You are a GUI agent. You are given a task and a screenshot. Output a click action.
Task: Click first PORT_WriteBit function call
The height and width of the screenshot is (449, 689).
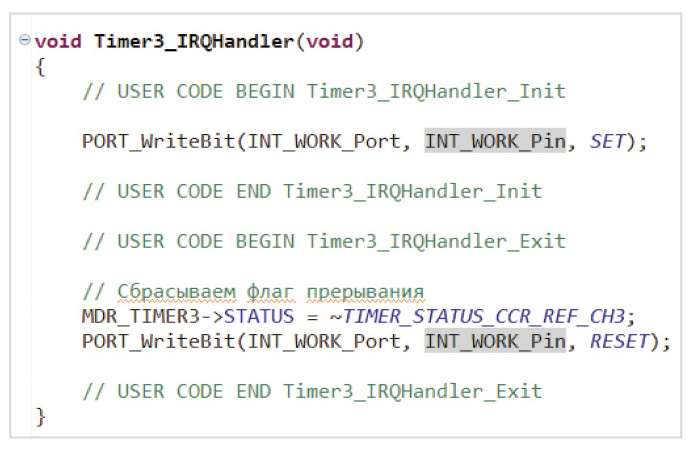pos(159,141)
